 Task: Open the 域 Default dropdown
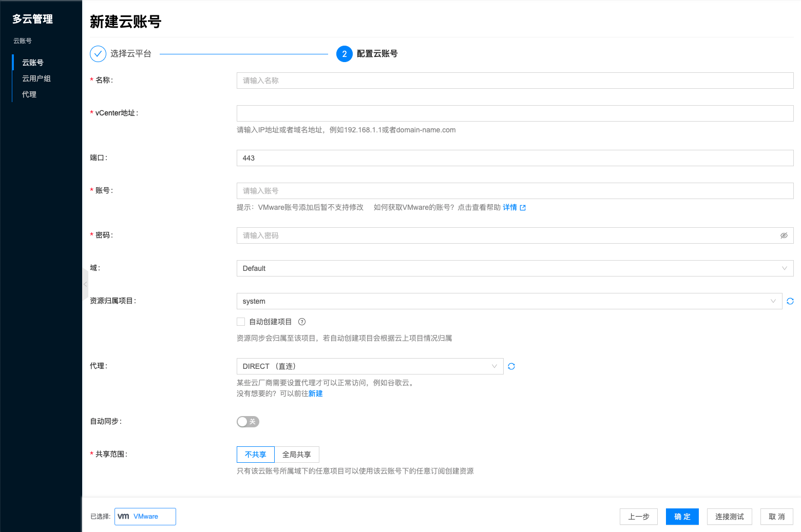(x=514, y=268)
